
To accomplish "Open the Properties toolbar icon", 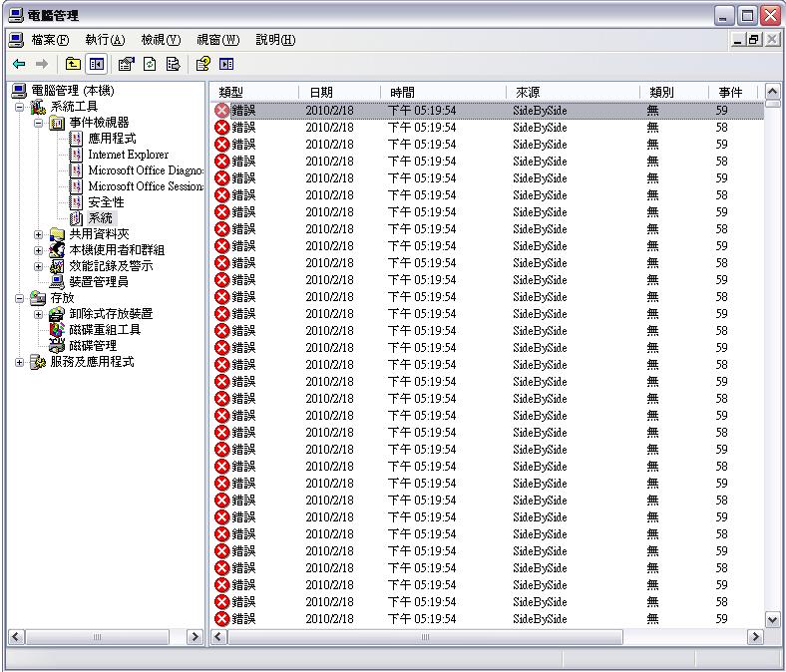I will coord(126,64).
